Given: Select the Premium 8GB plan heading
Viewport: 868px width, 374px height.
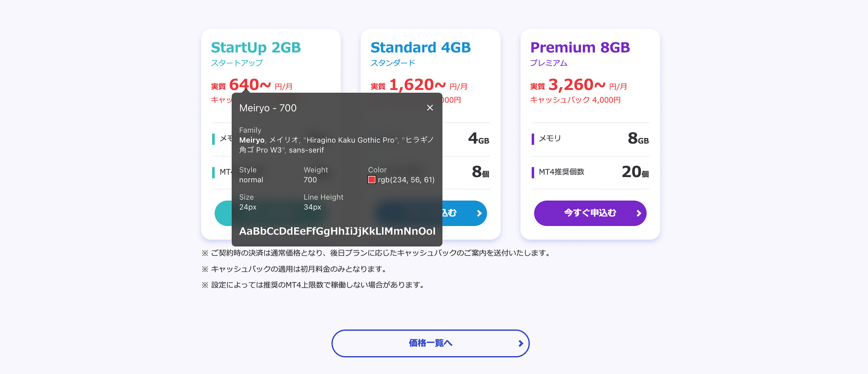Looking at the screenshot, I should pos(580,48).
